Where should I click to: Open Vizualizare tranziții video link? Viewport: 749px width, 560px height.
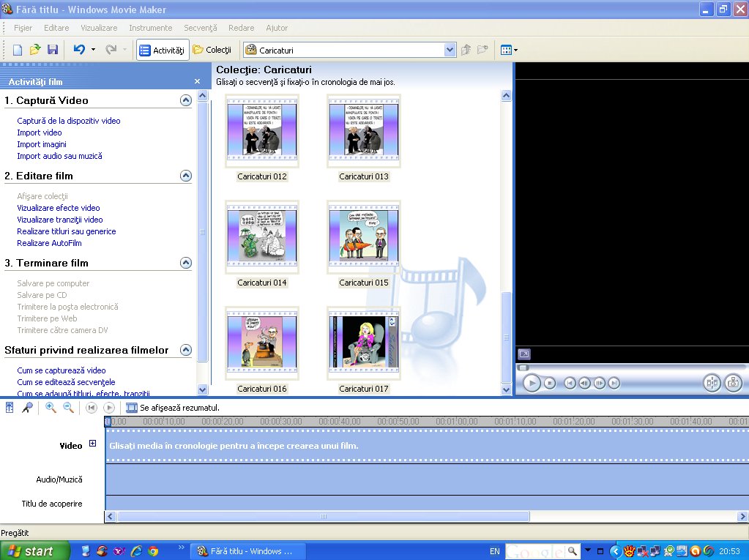60,220
